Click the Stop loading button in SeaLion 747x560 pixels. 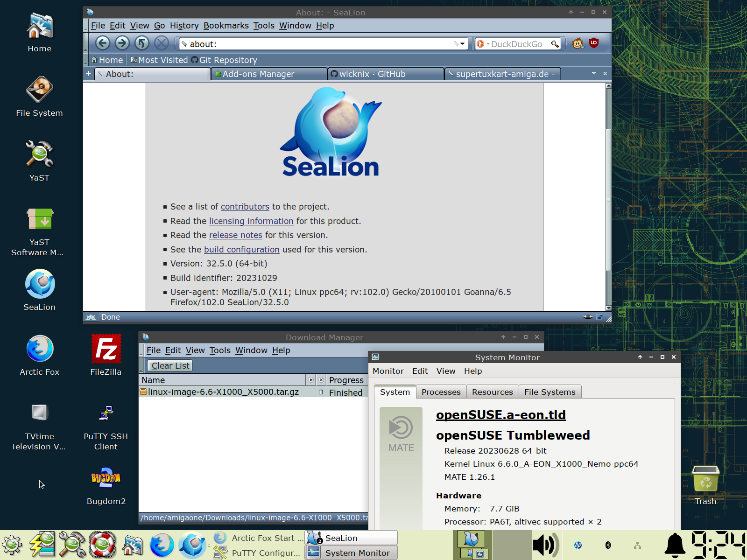pos(162,43)
